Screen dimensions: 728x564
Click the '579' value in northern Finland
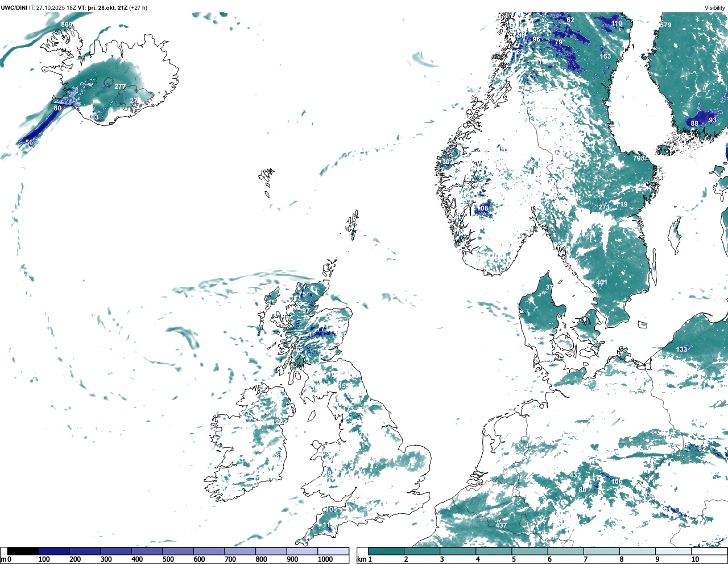click(665, 25)
